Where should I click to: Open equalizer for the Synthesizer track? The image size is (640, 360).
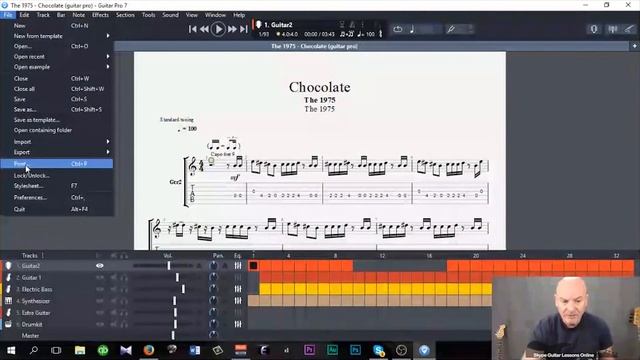pos(238,301)
